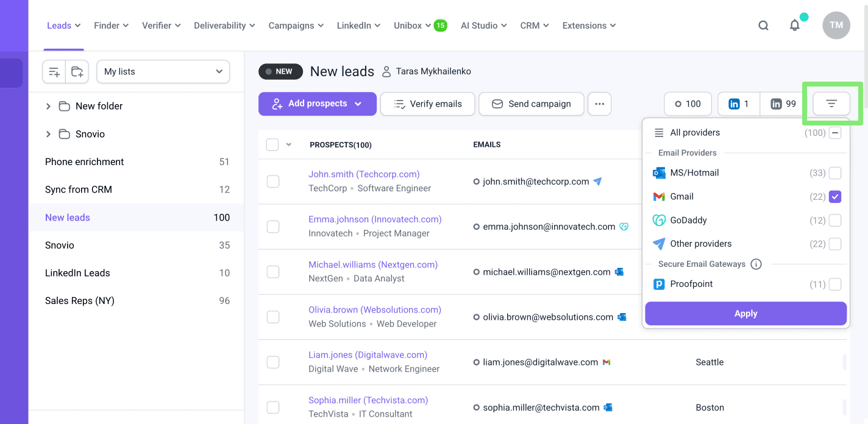The height and width of the screenshot is (424, 868).
Task: Click the add new folder icon
Action: point(77,72)
